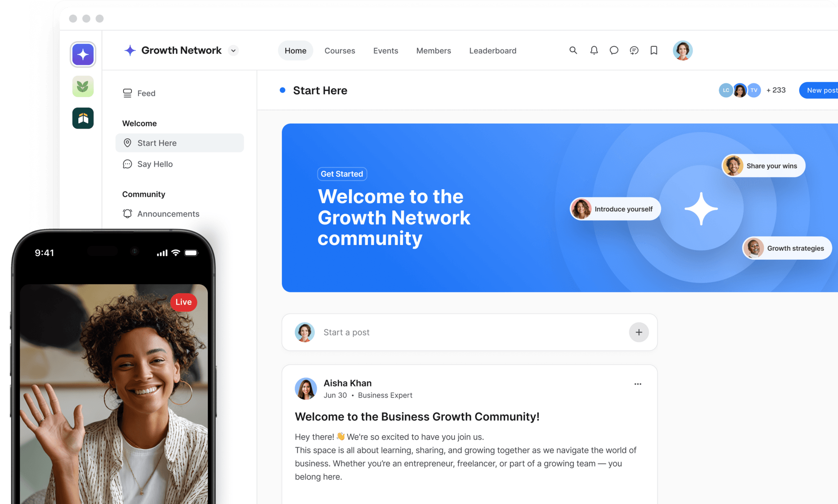This screenshot has width=838, height=504.
Task: Click the banner's center sparkle icon
Action: click(701, 208)
